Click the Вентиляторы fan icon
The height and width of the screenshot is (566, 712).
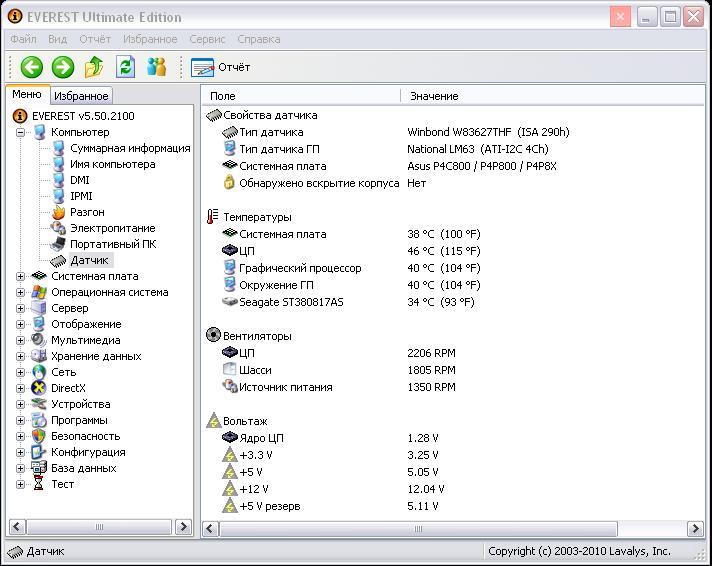click(x=213, y=335)
